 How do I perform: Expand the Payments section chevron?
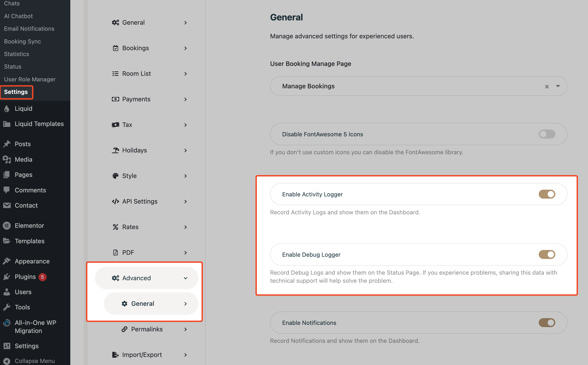click(185, 99)
